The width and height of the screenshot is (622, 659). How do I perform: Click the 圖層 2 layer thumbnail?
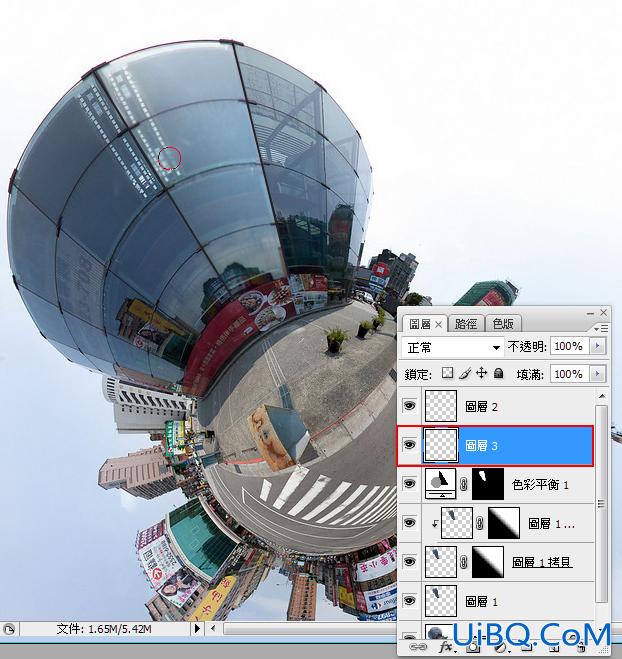[x=440, y=406]
